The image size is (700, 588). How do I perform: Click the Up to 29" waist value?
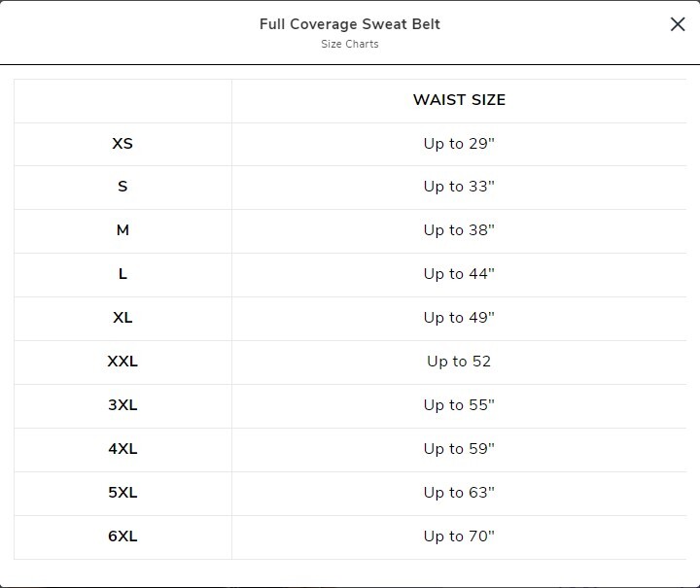459,144
